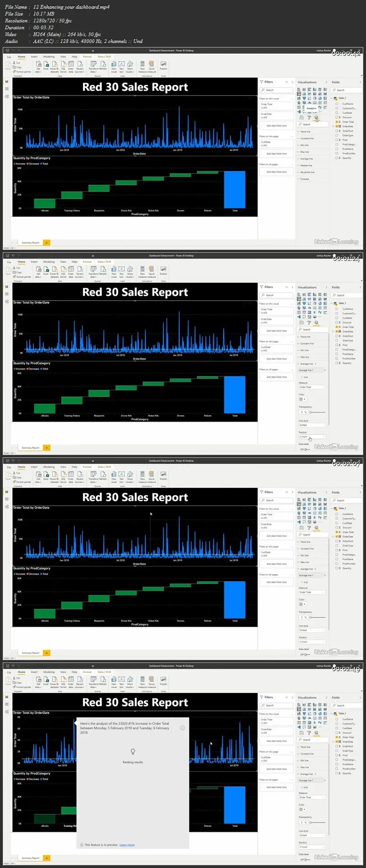
Task: Check the ProdName field in 00:02:49 frame
Action: pos(337,764)
